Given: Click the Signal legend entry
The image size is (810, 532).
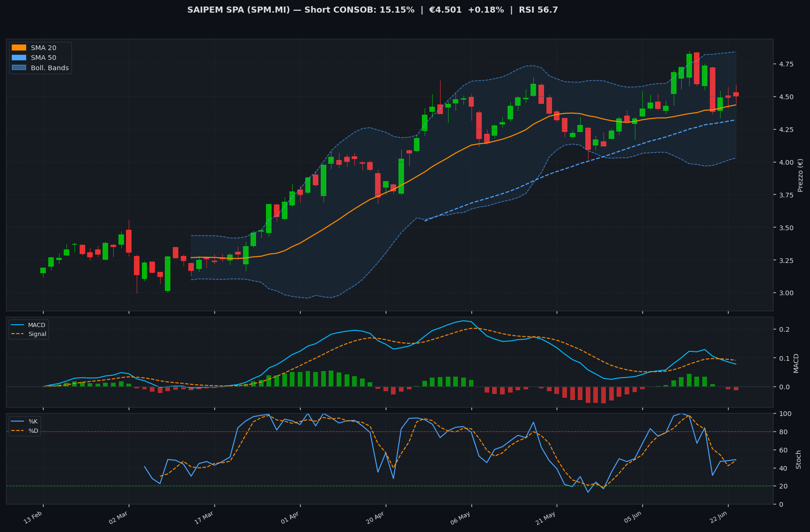Looking at the screenshot, I should (x=29, y=334).
